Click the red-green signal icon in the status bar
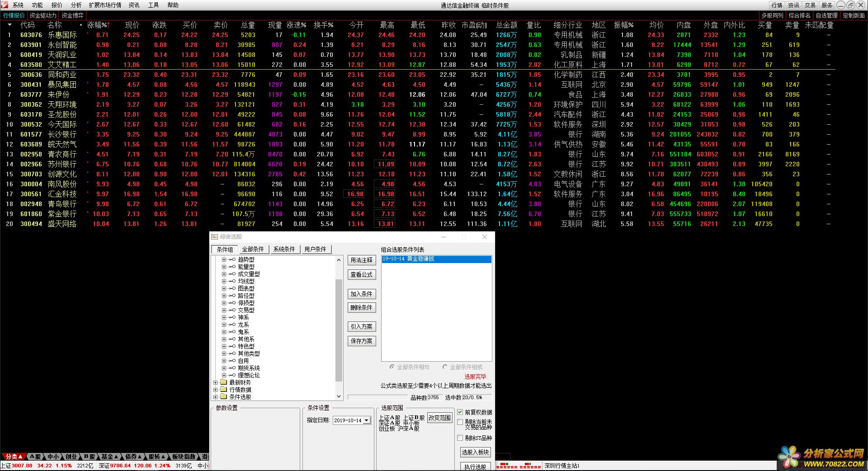Viewport: 868px width, 471px height. tap(518, 466)
